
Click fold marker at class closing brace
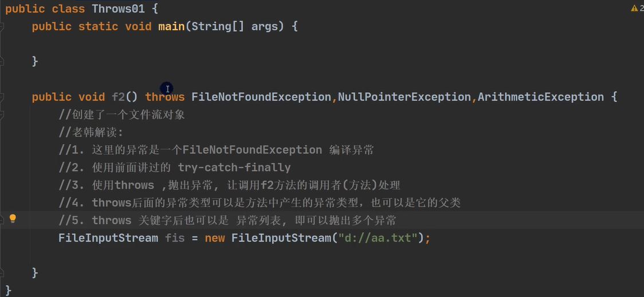[2, 290]
